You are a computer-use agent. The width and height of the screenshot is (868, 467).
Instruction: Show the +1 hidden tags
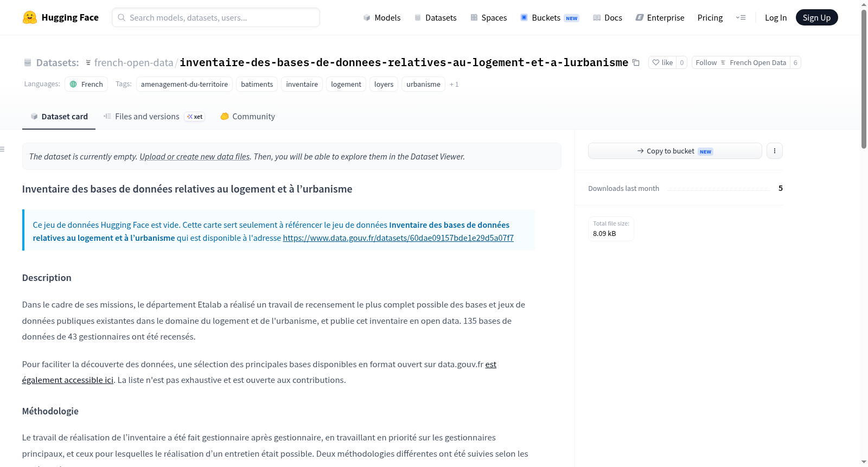pos(454,84)
